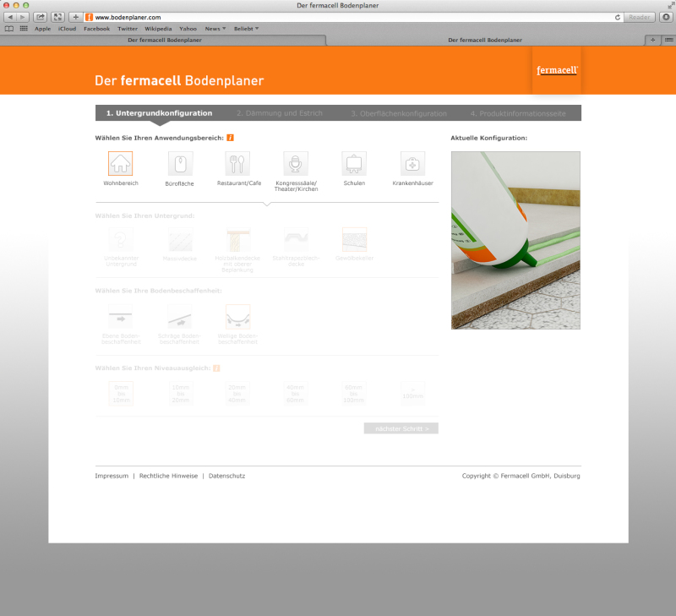Click the fermacell logo in header
The image size is (676, 616).
coord(557,70)
